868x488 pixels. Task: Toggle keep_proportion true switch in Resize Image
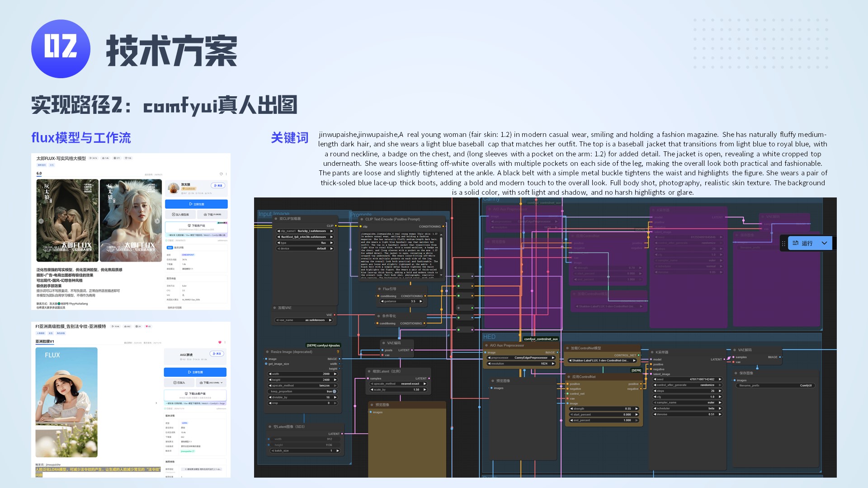point(335,391)
